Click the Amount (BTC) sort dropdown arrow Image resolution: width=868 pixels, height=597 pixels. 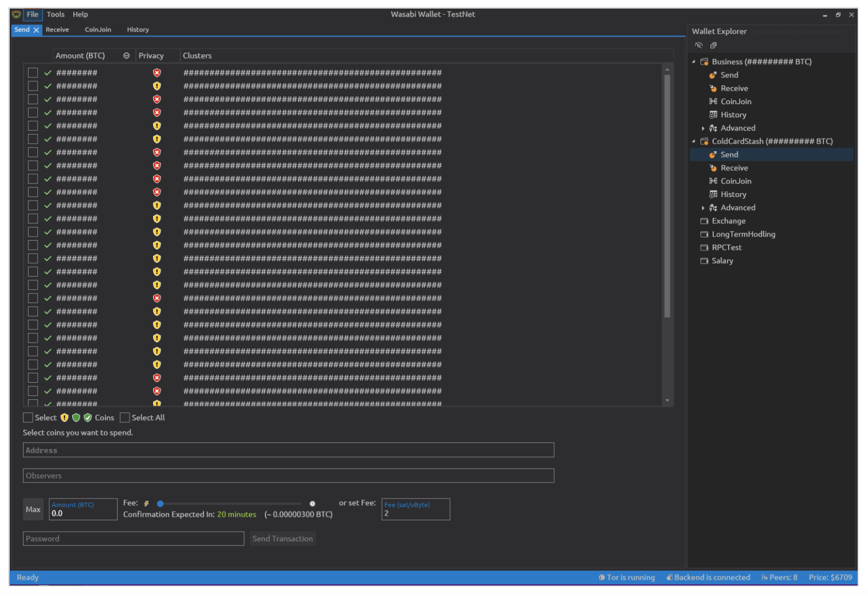127,56
